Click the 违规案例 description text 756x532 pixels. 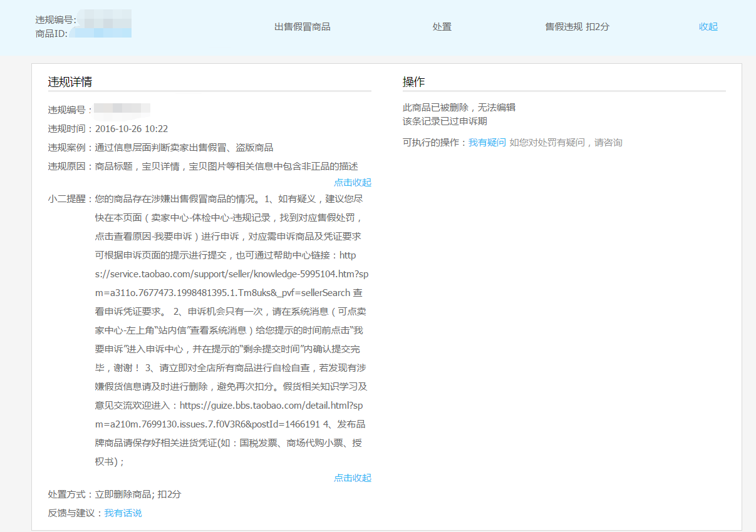click(184, 148)
